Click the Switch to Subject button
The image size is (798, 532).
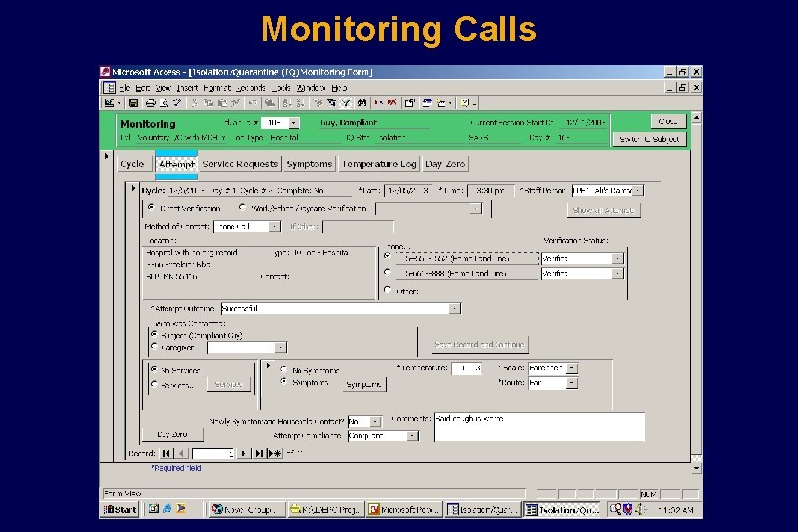pyautogui.click(x=649, y=139)
